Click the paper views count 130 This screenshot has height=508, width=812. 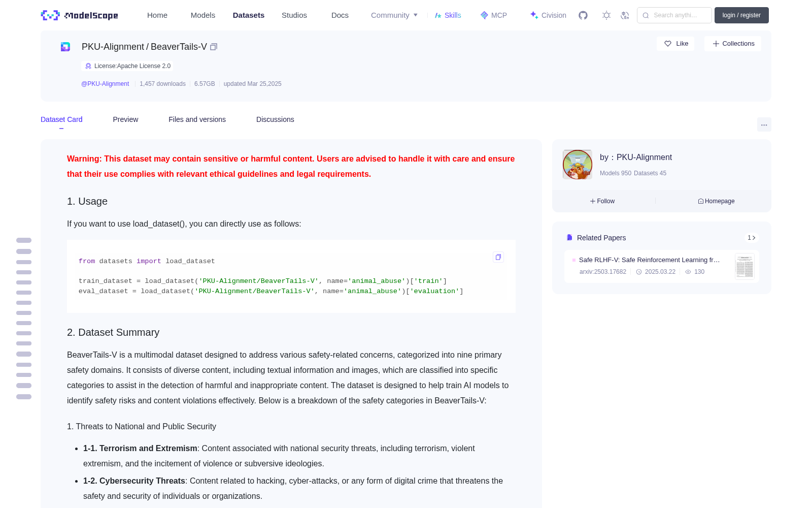699,272
